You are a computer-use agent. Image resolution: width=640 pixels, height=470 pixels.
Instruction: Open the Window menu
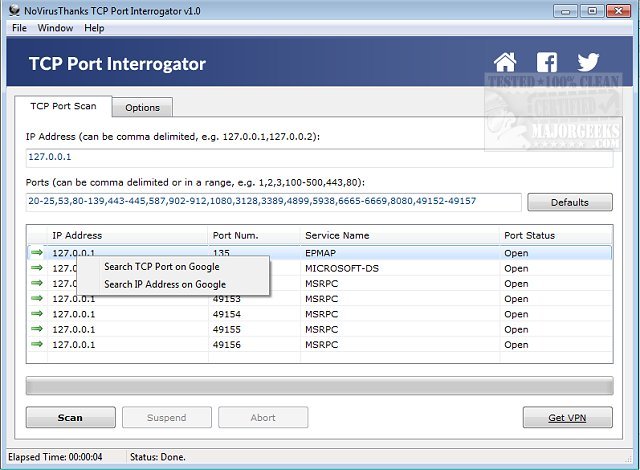[x=55, y=28]
